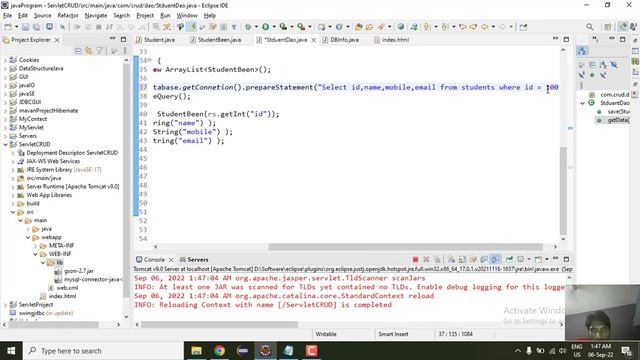Open the Source menu
Screen dimensions: 640x360
click(x=42, y=16)
